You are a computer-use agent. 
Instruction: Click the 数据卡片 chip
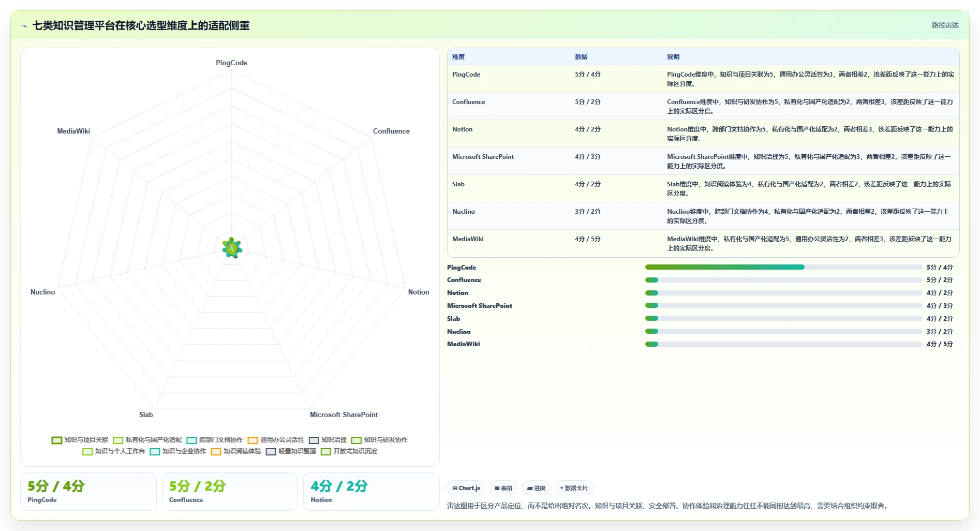(x=574, y=488)
